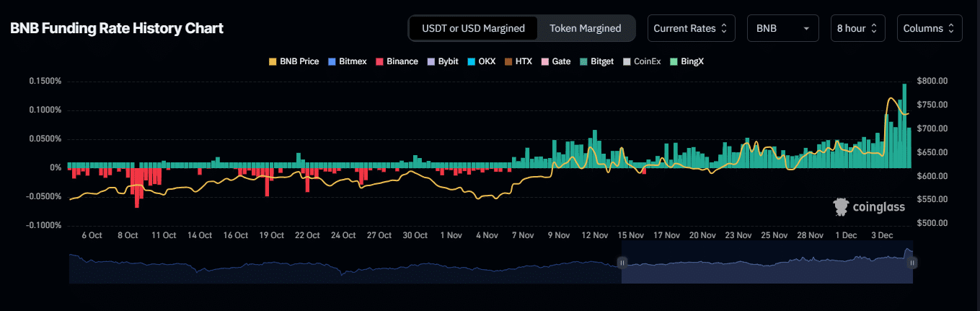Click the 0.1500% axis label
This screenshot has width=980, height=311.
[45, 81]
